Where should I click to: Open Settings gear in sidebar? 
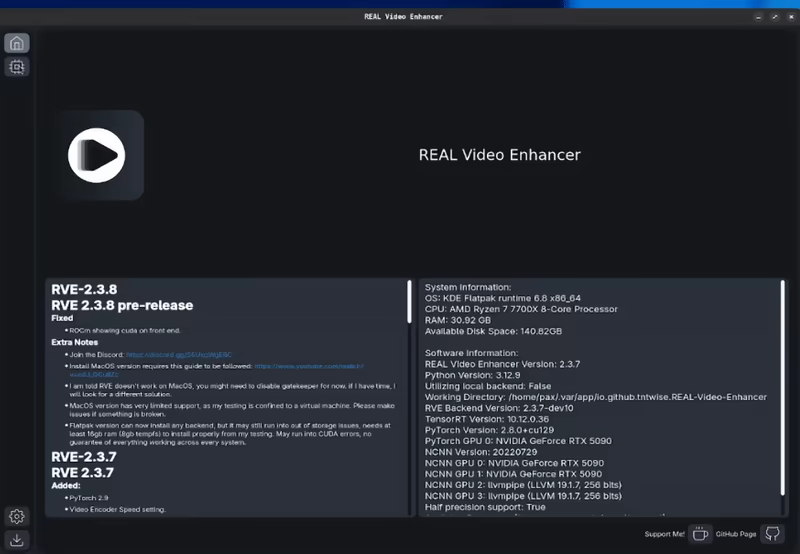click(x=17, y=516)
